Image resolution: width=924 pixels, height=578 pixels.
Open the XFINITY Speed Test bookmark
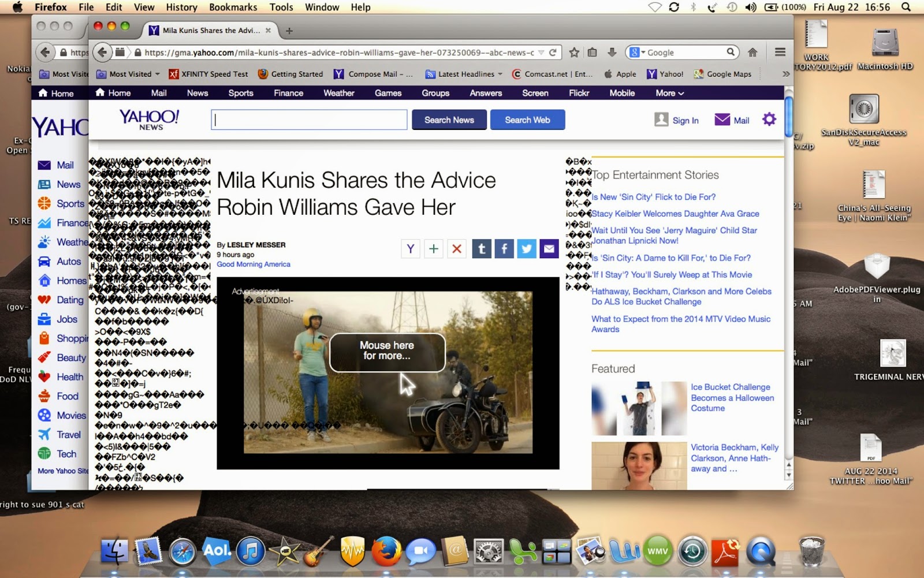(x=208, y=74)
